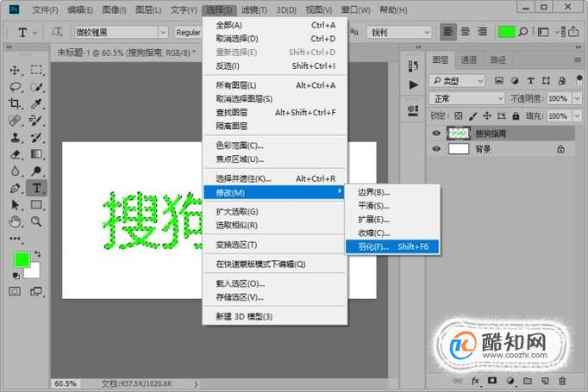Click the add layer style fx button
Screen dimensions: 588x392
click(475, 381)
